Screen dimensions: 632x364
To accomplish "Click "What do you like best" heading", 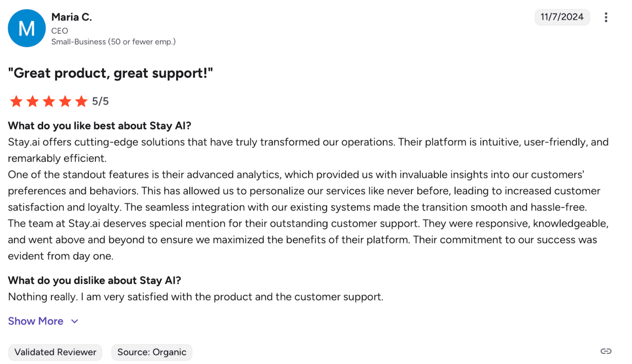I will 99,126.
